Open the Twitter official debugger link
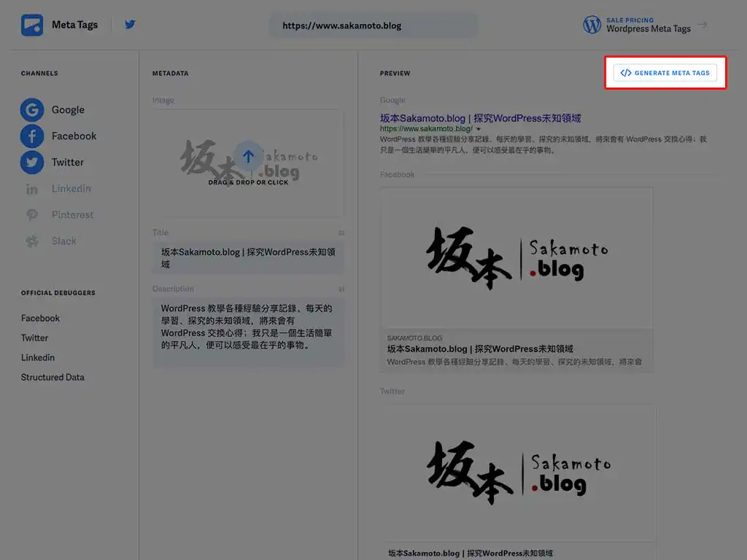This screenshot has width=747, height=560. (x=34, y=338)
